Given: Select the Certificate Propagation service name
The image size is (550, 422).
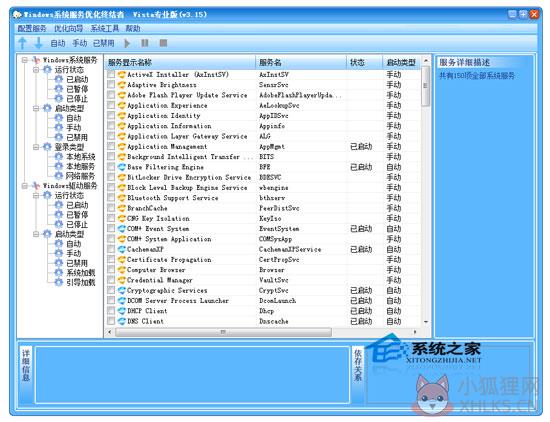Looking at the screenshot, I should tap(169, 260).
